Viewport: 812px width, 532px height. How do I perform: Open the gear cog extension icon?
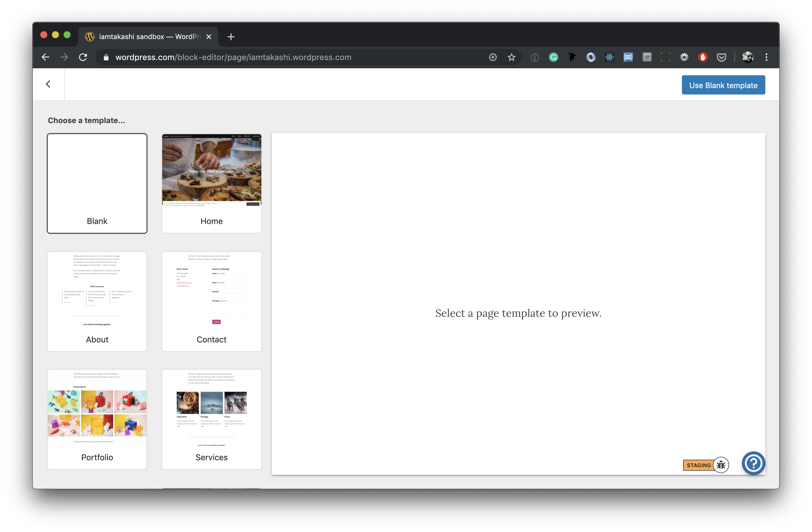coord(684,57)
